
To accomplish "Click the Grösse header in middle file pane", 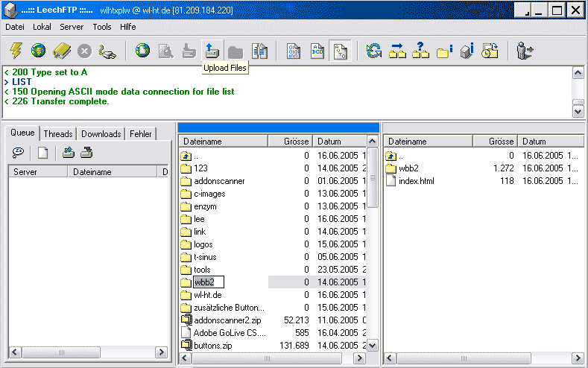I will 290,142.
